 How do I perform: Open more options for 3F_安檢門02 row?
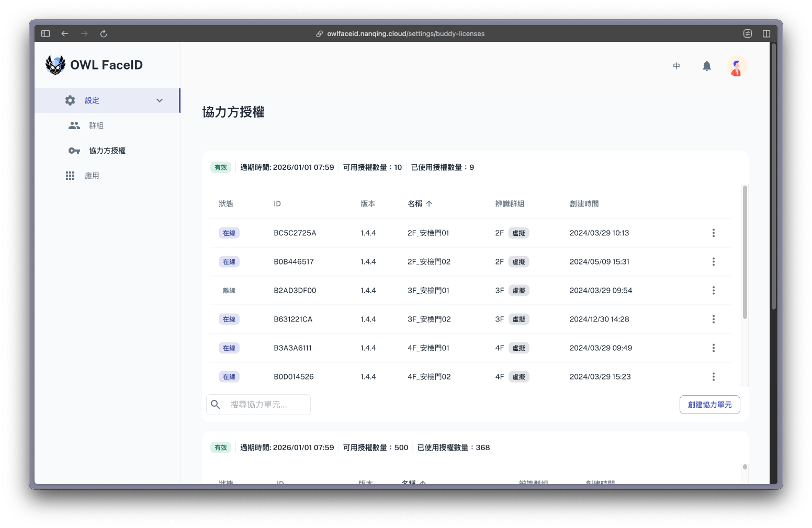coord(713,319)
